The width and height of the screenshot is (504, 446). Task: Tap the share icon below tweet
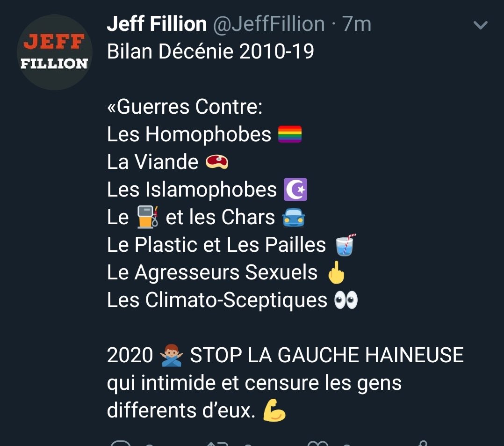click(x=423, y=443)
